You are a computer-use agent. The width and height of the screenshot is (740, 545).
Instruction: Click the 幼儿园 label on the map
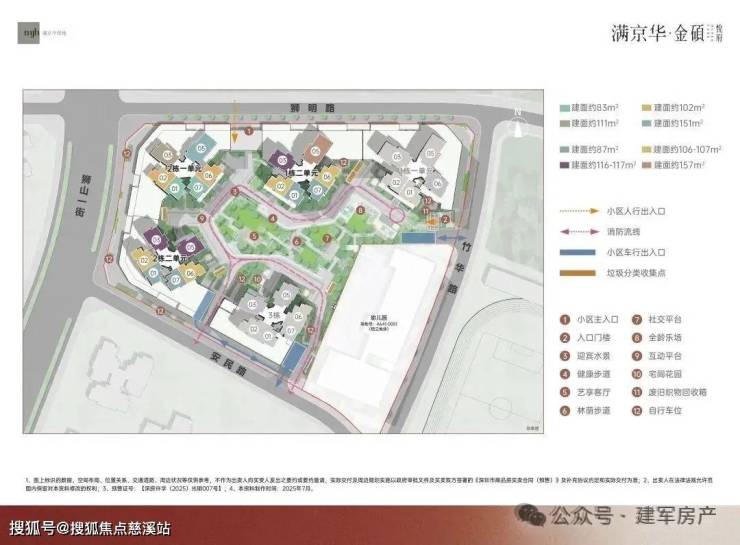[x=378, y=318]
